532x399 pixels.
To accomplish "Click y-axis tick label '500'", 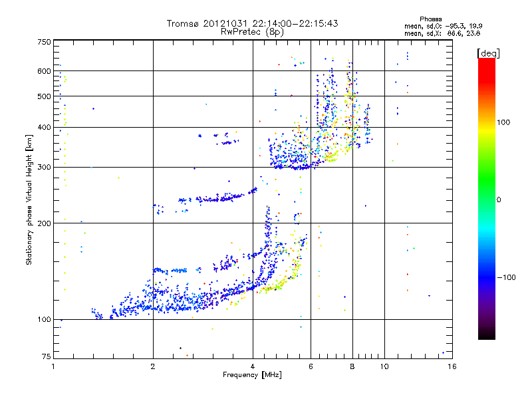I will [x=44, y=96].
